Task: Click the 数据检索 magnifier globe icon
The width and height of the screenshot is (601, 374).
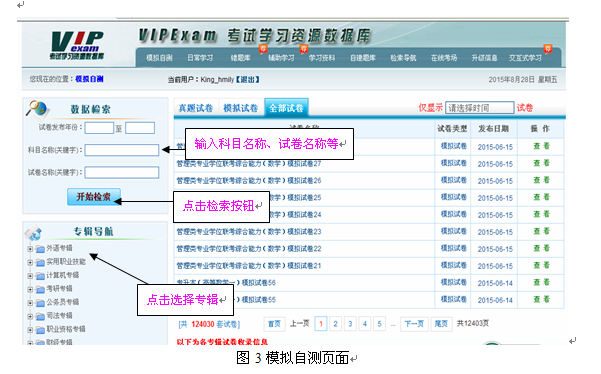Action: pyautogui.click(x=37, y=108)
